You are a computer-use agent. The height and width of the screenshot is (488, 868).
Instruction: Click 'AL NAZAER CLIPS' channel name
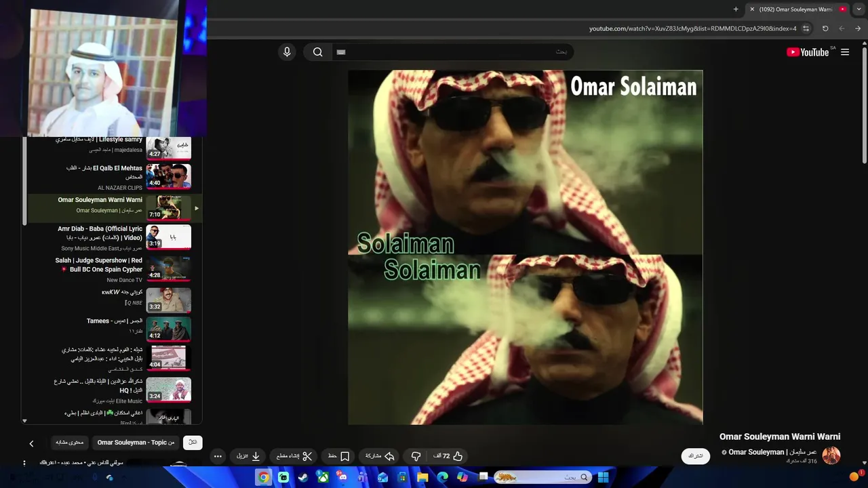tap(120, 188)
